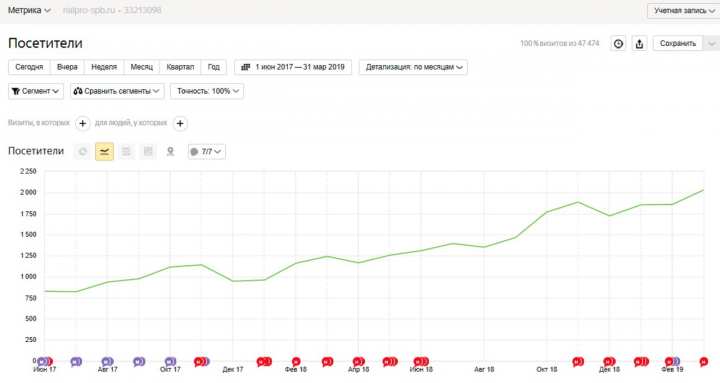Click the Авг 18 axis label
Image resolution: width=720 pixels, height=383 pixels.
pyautogui.click(x=484, y=370)
